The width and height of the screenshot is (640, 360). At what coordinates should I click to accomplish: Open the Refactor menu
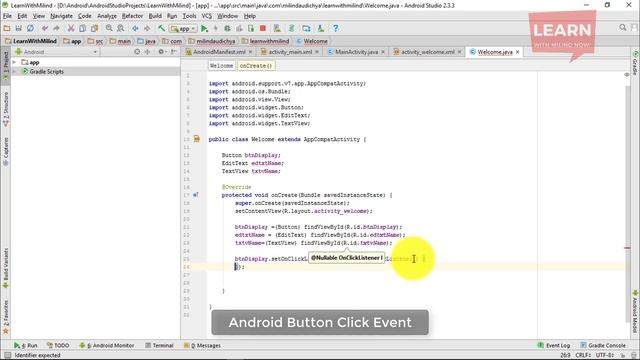pyautogui.click(x=132, y=16)
